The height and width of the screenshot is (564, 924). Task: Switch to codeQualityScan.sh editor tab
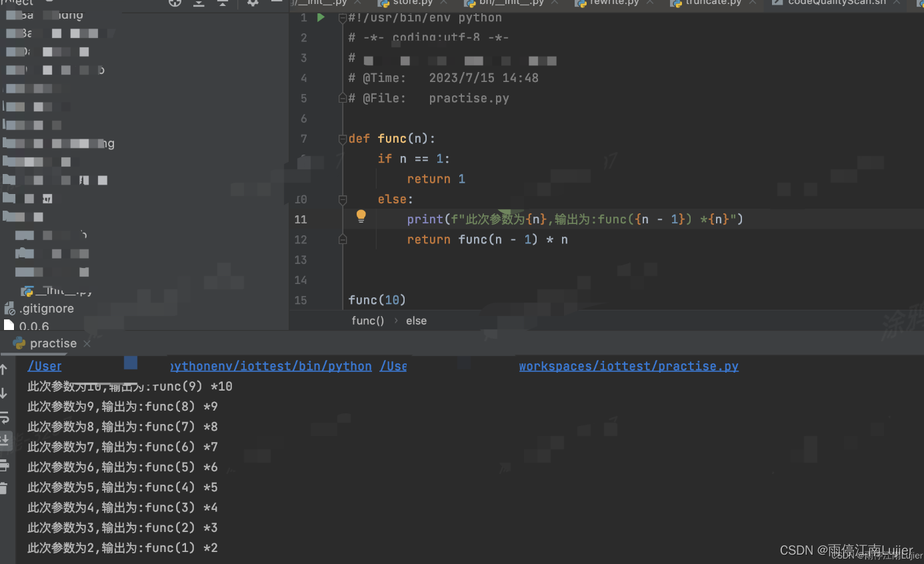[837, 3]
